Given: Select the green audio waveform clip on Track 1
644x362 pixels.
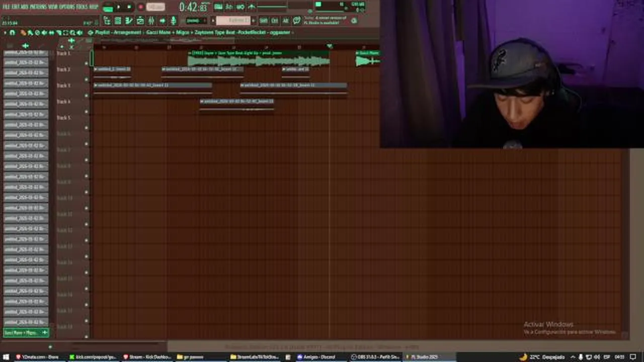Looking at the screenshot, I should pyautogui.click(x=259, y=58).
